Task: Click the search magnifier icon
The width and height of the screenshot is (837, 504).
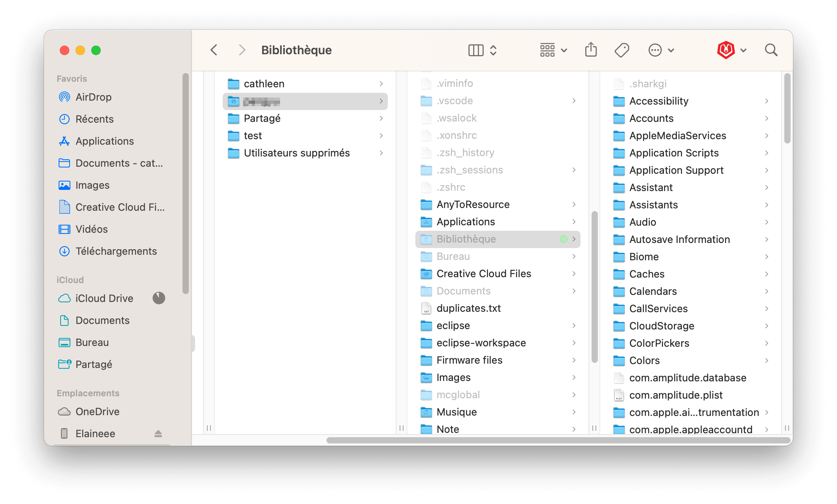Action: pyautogui.click(x=771, y=50)
